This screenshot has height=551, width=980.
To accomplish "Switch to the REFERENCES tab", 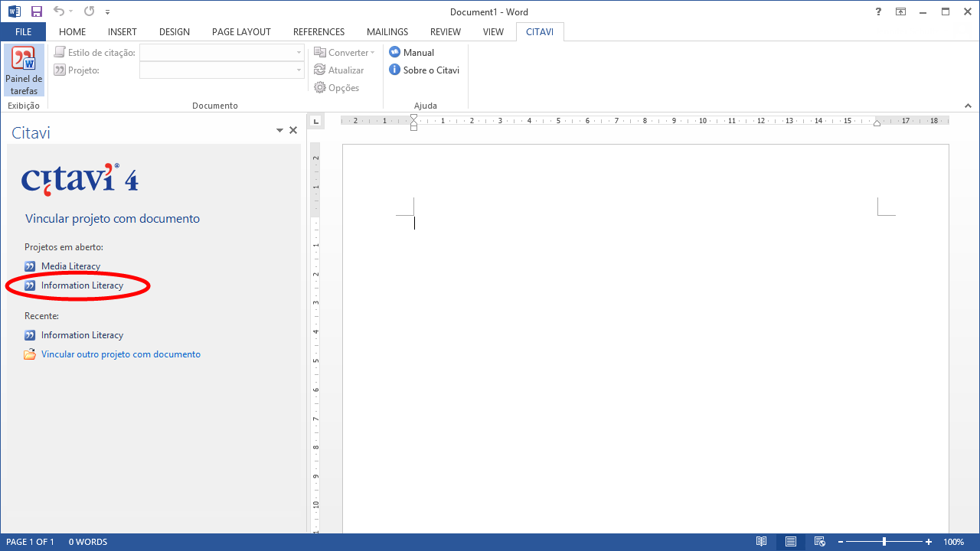I will point(318,32).
